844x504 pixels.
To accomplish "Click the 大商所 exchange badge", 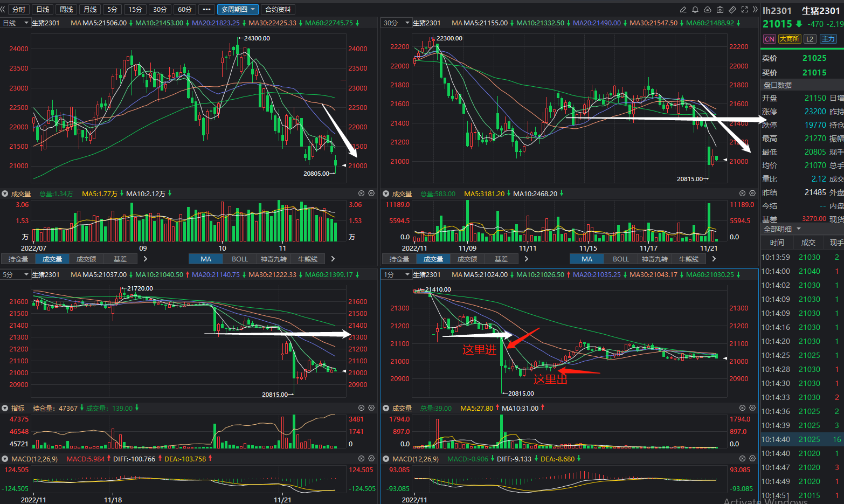I will coord(789,39).
